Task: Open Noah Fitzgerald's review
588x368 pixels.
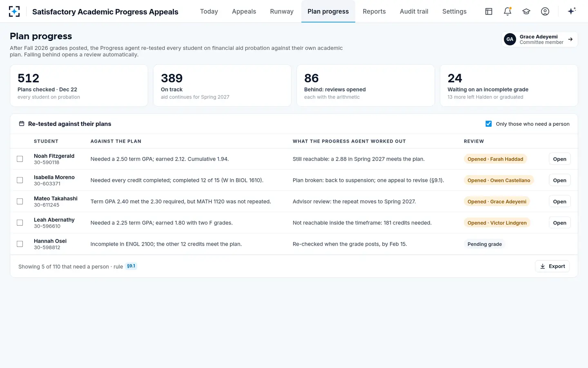Action: [x=559, y=159]
